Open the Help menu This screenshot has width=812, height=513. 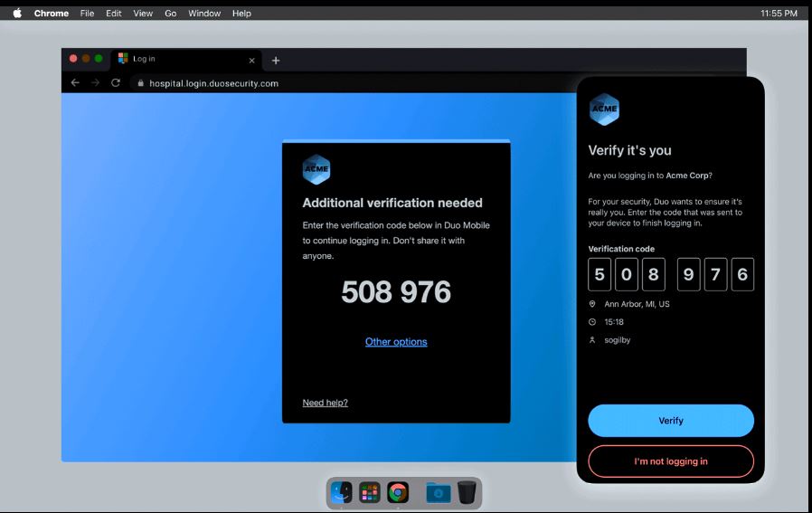241,14
